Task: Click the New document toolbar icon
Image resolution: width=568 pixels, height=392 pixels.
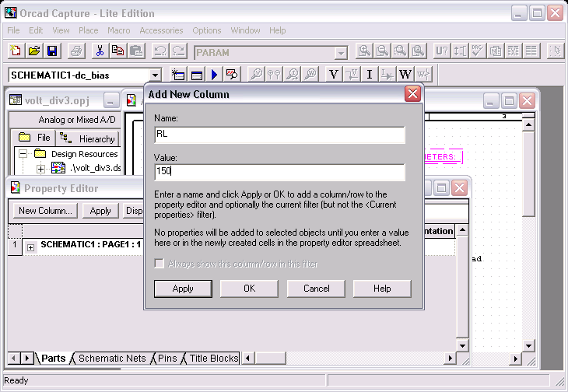Action: pyautogui.click(x=16, y=51)
